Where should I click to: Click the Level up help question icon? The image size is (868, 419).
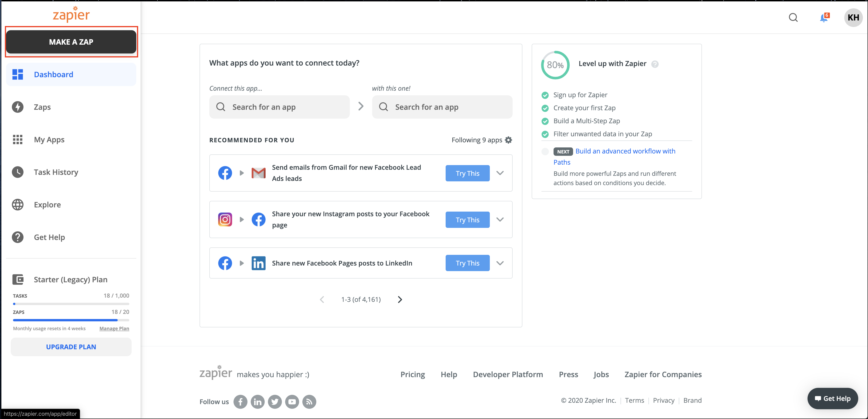[655, 64]
